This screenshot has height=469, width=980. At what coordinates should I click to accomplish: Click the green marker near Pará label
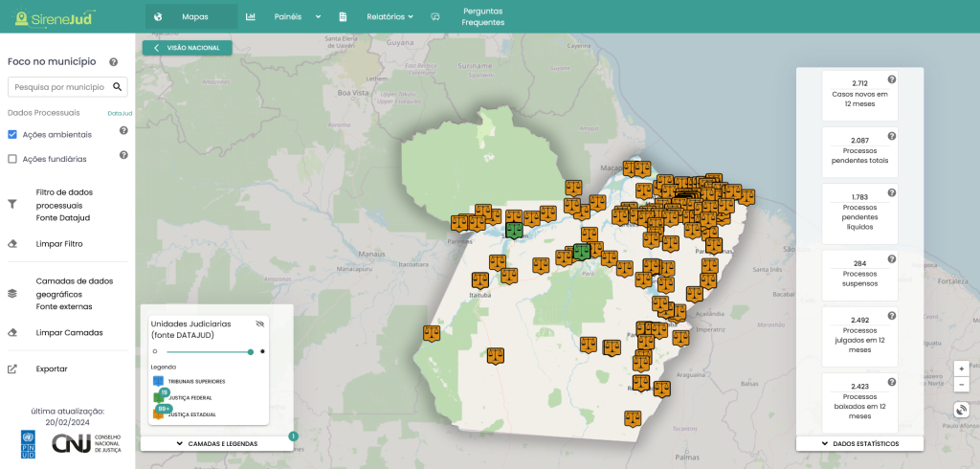click(581, 252)
